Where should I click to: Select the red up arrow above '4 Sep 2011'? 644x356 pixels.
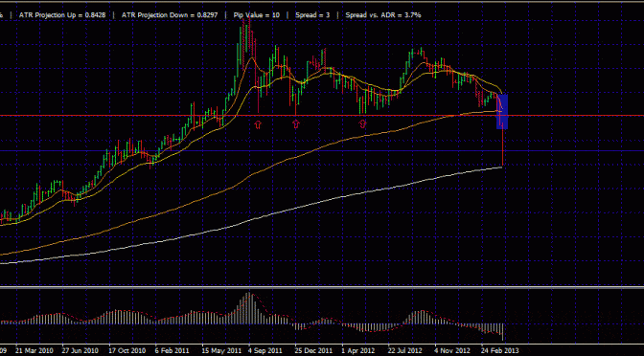(258, 124)
